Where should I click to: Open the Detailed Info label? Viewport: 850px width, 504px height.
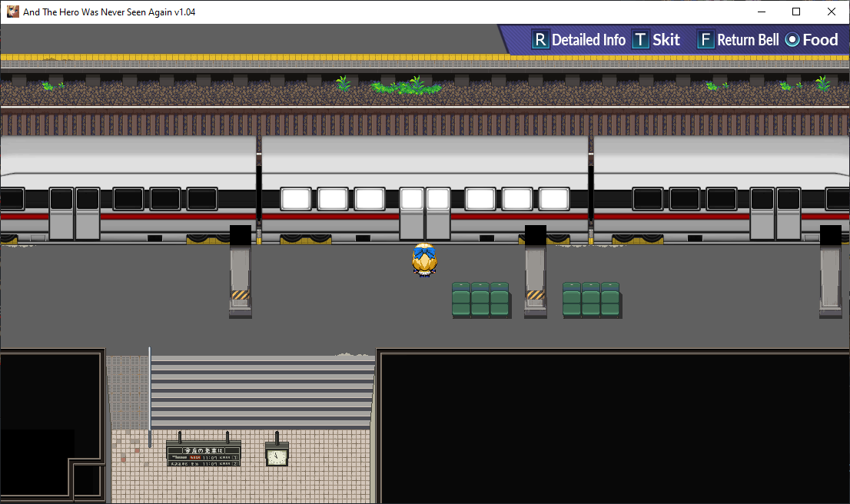tap(589, 40)
